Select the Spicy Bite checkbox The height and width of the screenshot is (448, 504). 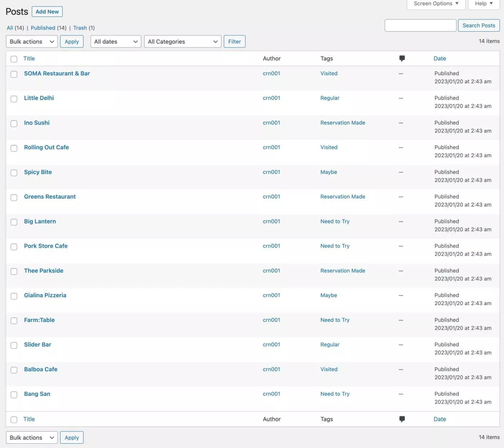tap(14, 173)
